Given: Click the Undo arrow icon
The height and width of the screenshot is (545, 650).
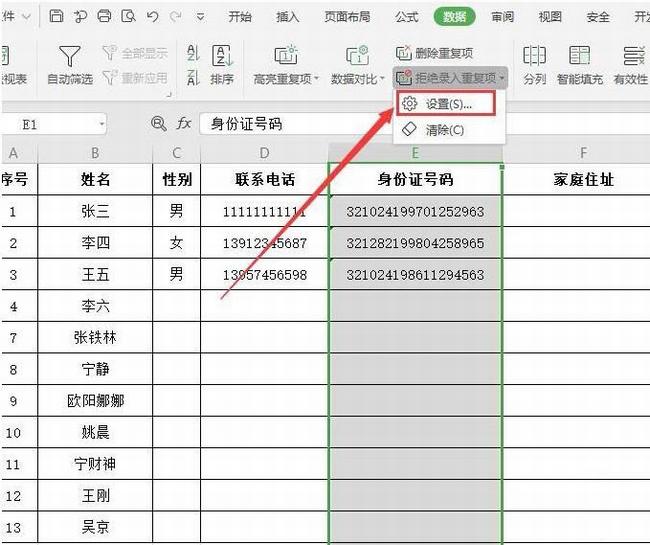Looking at the screenshot, I should pos(153,17).
